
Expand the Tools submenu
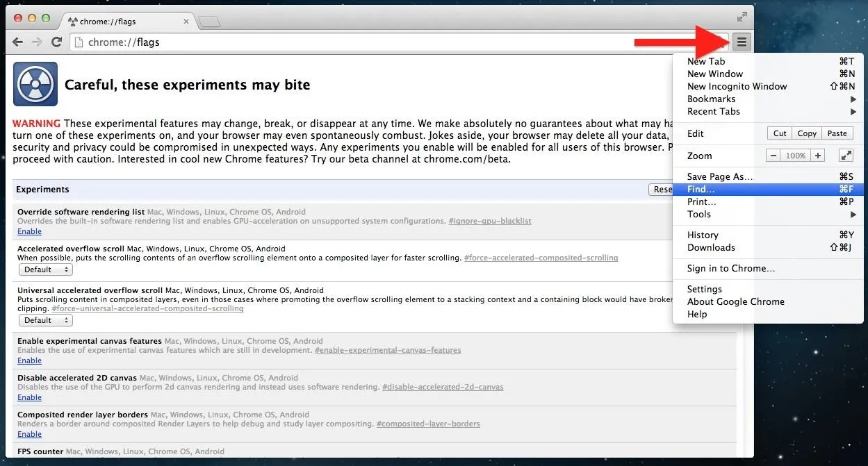tap(768, 215)
